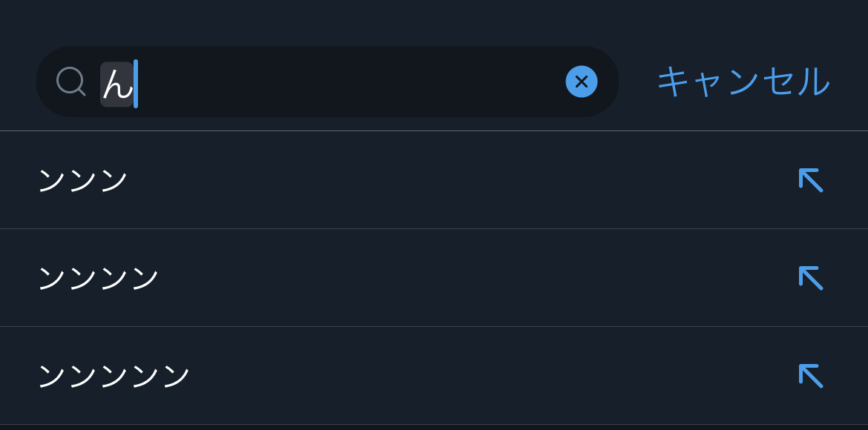Insert the four-character ンンンン suggestion via its arrow
This screenshot has width=868, height=430.
click(x=810, y=278)
